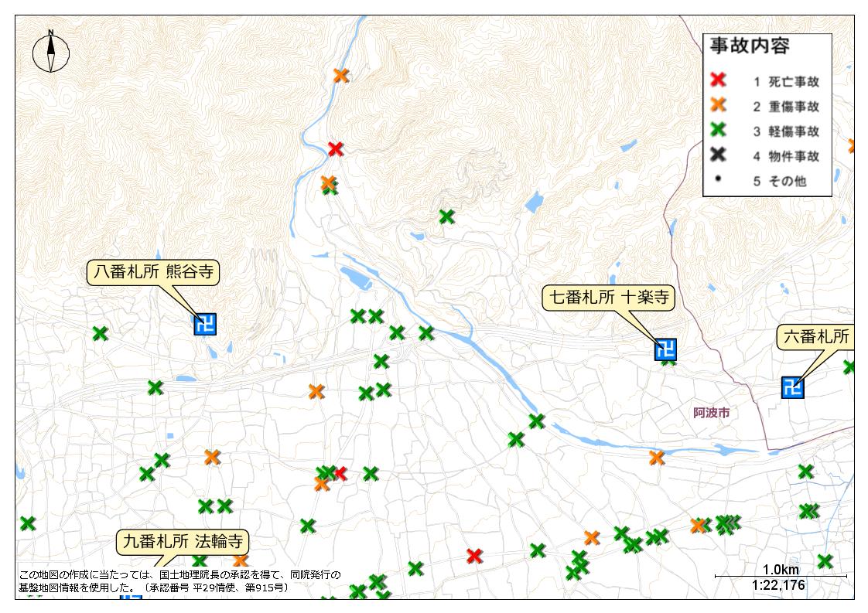Click the legend text 1 死亡事故
868x613 pixels.
(x=786, y=82)
